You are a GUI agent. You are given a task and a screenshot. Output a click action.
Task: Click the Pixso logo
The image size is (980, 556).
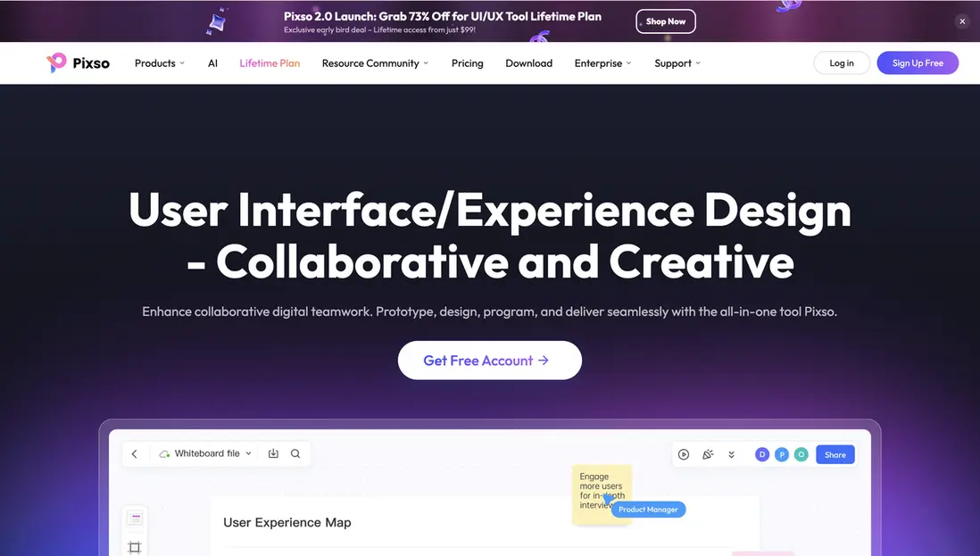pos(79,63)
